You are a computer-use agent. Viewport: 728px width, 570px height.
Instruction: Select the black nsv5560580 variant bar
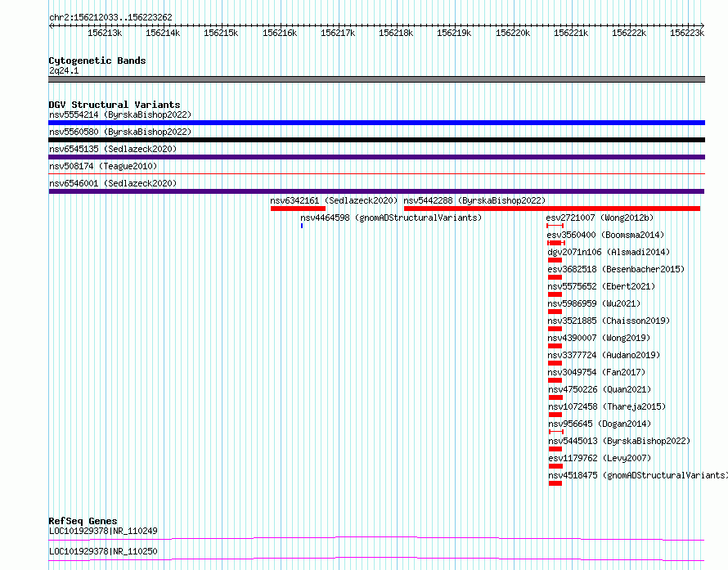[x=376, y=140]
